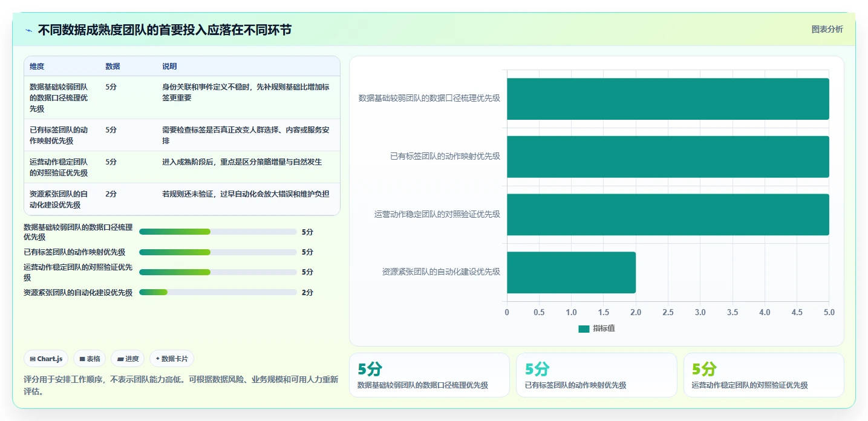Click description 需要检查标签是否真正改变人群选择
The image size is (868, 421).
(246, 135)
